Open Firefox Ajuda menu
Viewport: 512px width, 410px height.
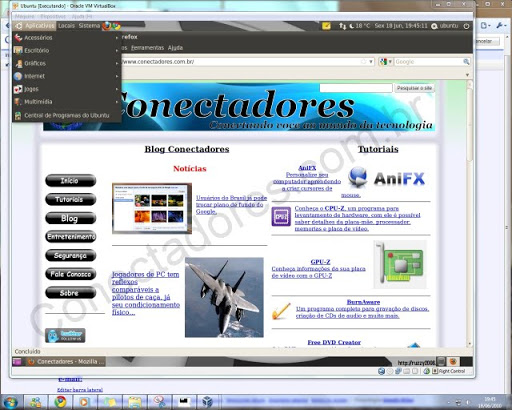click(175, 48)
